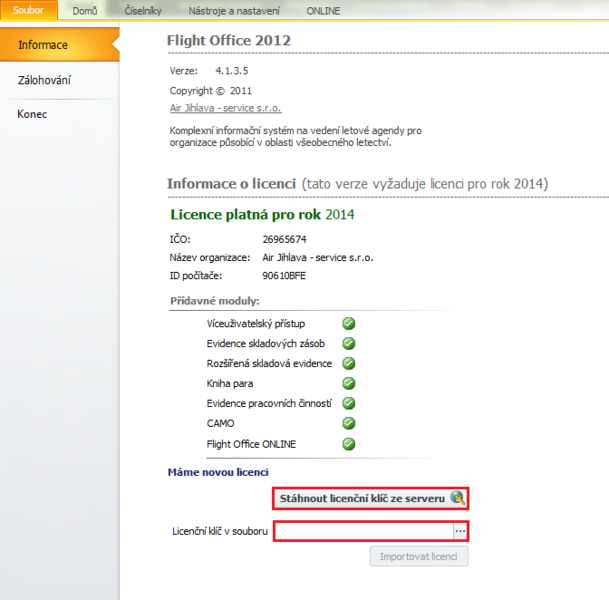609x600 pixels.
Task: Open file browser with the ellipsis button
Action: click(x=460, y=531)
